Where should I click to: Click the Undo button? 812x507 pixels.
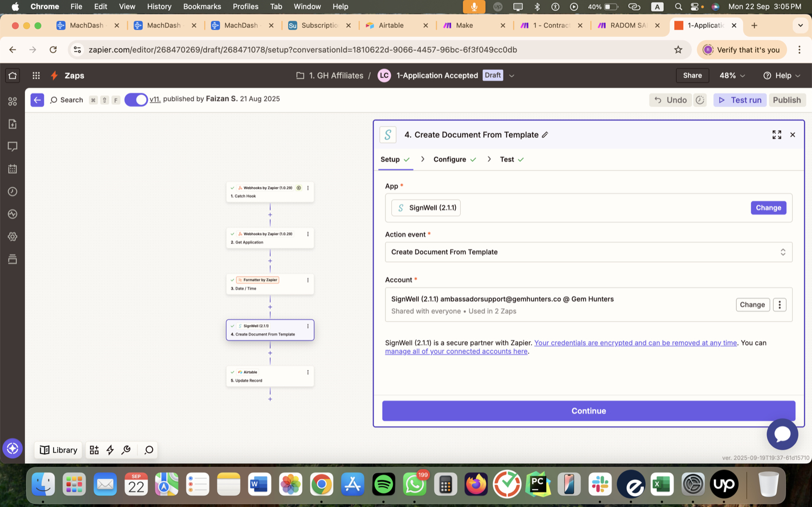click(670, 100)
